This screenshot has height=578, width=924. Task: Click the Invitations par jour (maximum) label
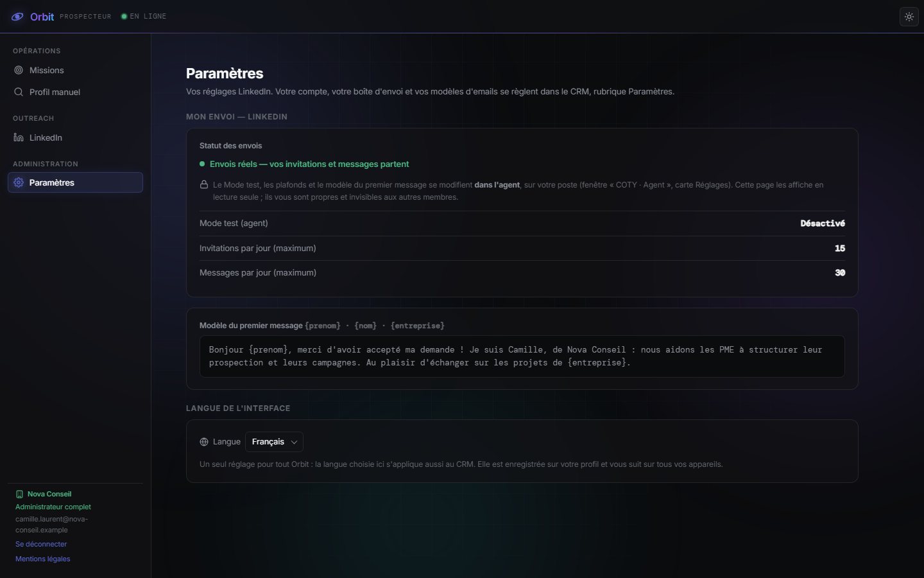(258, 248)
